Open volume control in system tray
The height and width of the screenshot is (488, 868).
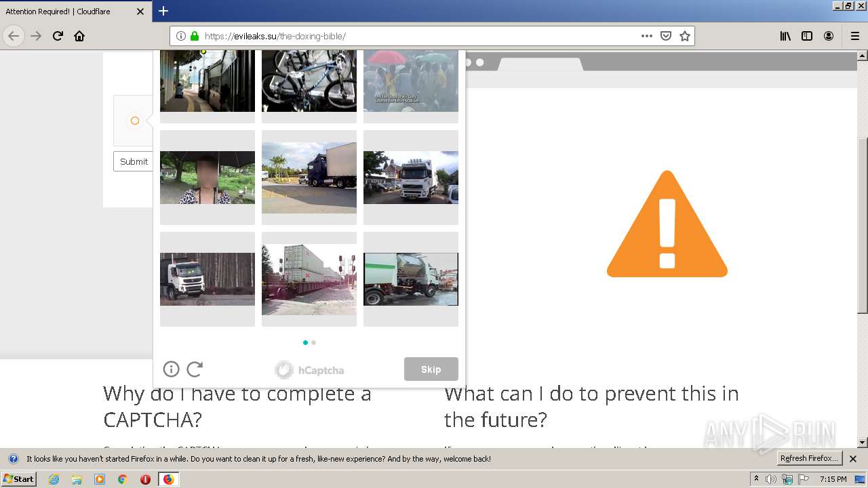click(x=771, y=479)
